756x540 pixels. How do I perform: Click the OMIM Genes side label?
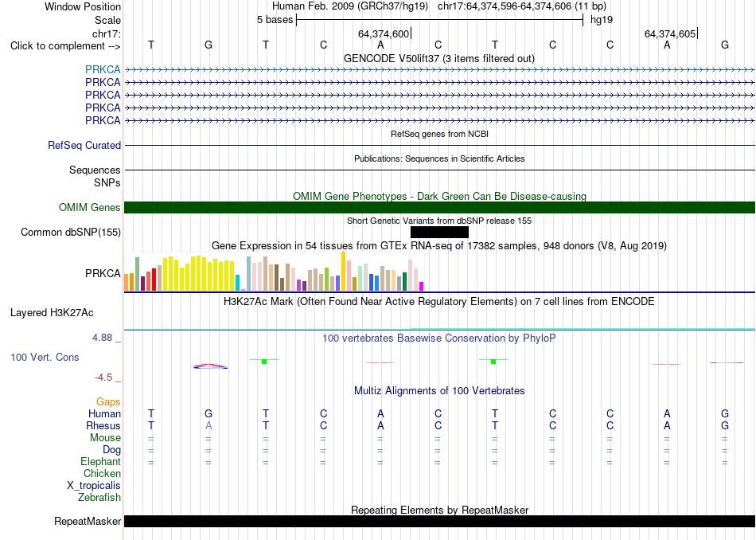[x=89, y=208]
